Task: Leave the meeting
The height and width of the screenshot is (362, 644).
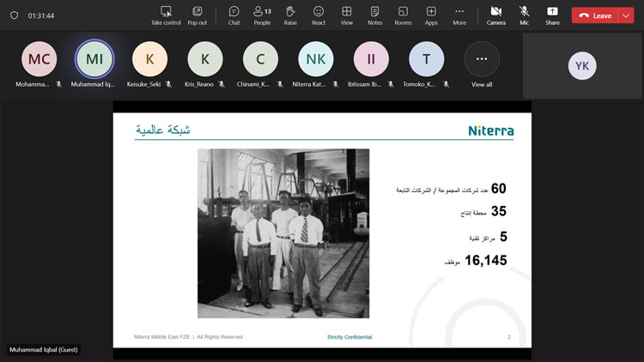Action: coord(595,15)
